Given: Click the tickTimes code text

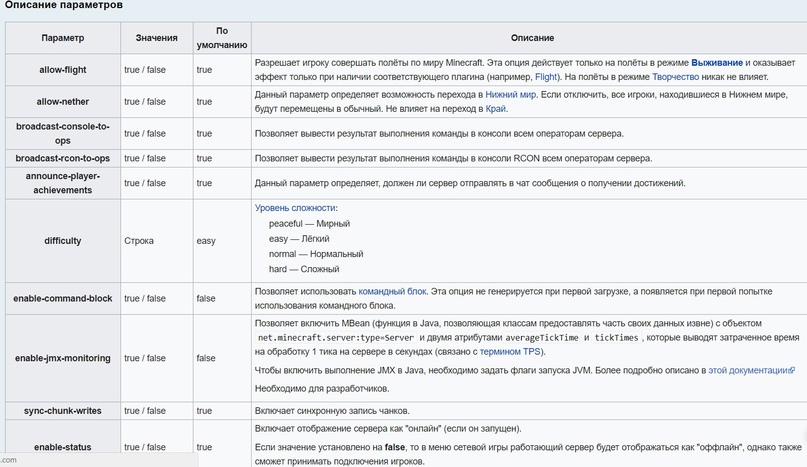Looking at the screenshot, I should pos(617,338).
